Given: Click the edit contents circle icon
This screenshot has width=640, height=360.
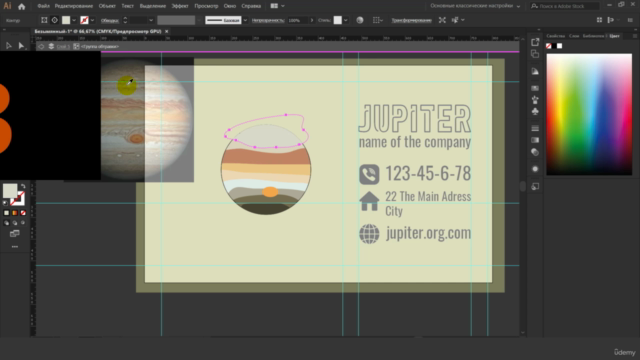Looking at the screenshot, I should coord(54,20).
